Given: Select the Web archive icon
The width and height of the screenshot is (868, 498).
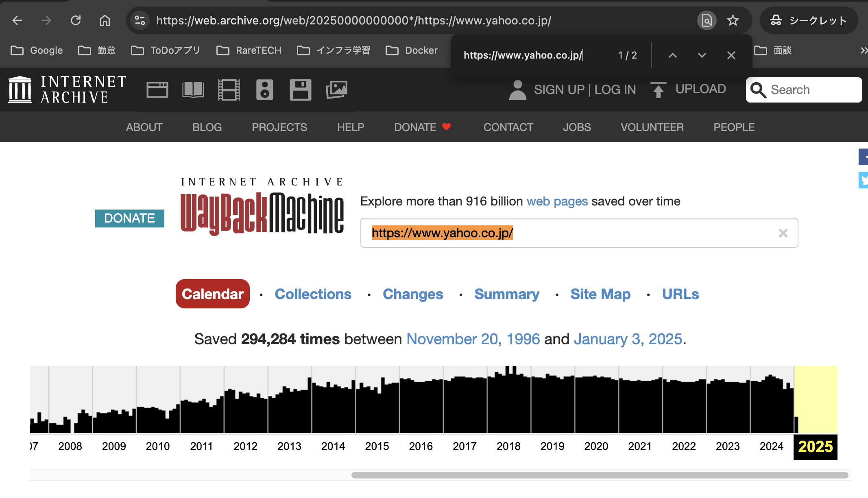Looking at the screenshot, I should [x=157, y=90].
